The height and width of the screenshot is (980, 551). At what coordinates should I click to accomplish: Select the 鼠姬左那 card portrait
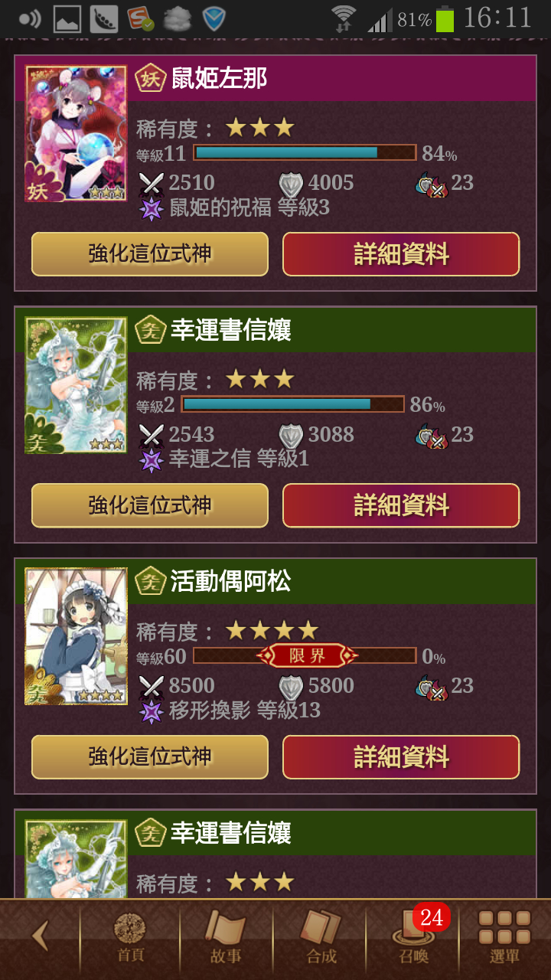(x=76, y=134)
